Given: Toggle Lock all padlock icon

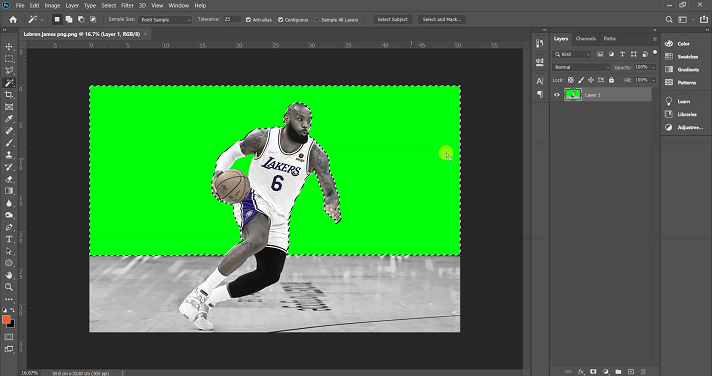Looking at the screenshot, I should click(x=611, y=80).
